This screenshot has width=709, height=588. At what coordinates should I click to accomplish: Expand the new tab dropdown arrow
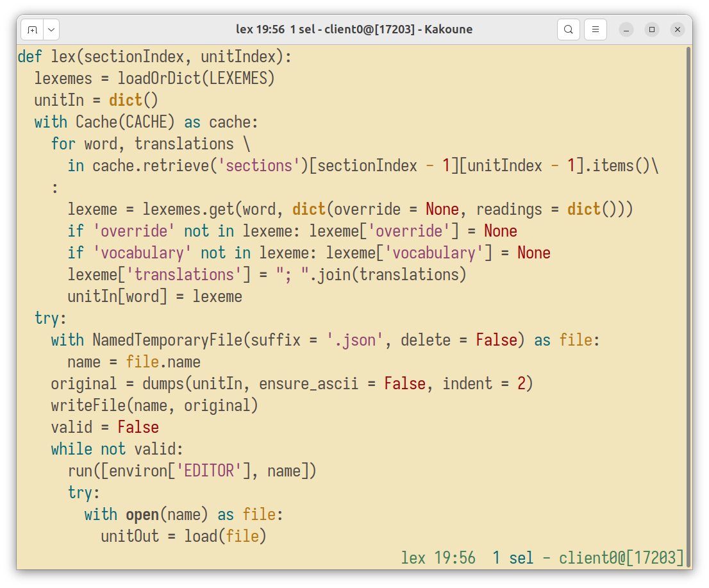[51, 30]
